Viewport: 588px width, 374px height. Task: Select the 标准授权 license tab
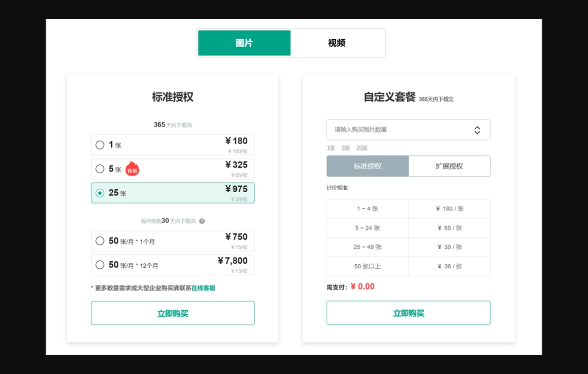pyautogui.click(x=367, y=166)
